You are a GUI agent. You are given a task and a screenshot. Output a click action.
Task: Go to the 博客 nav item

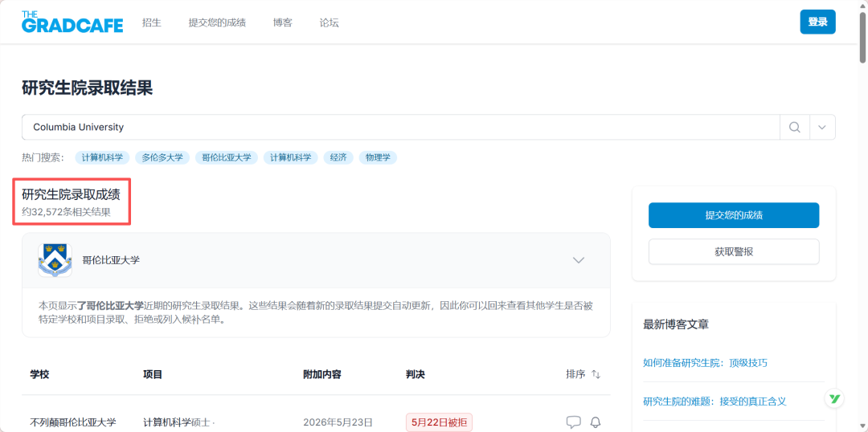282,22
